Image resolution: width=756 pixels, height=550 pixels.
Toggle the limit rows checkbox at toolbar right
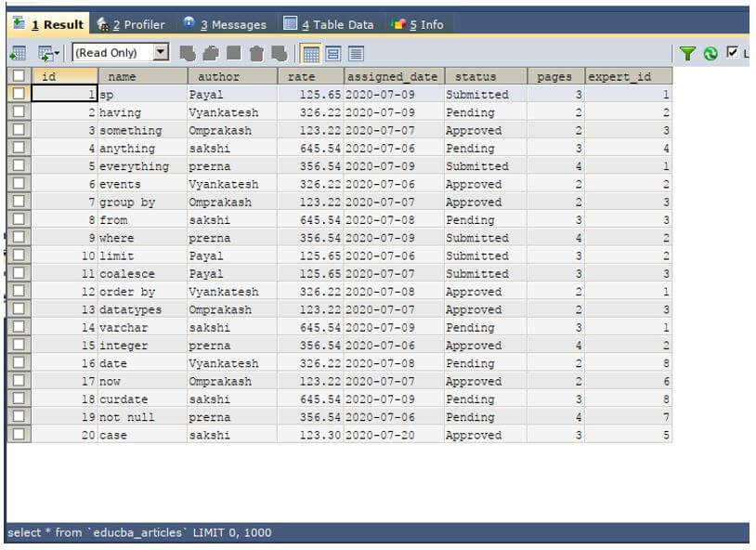click(x=732, y=52)
